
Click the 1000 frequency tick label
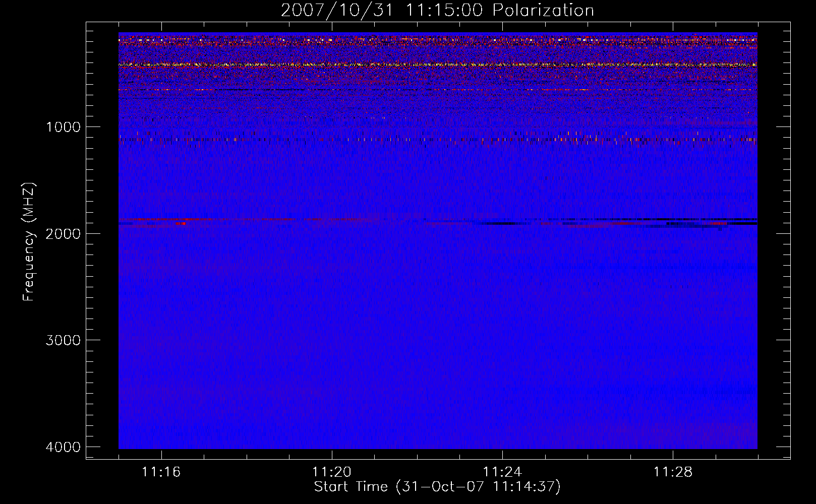pos(63,127)
